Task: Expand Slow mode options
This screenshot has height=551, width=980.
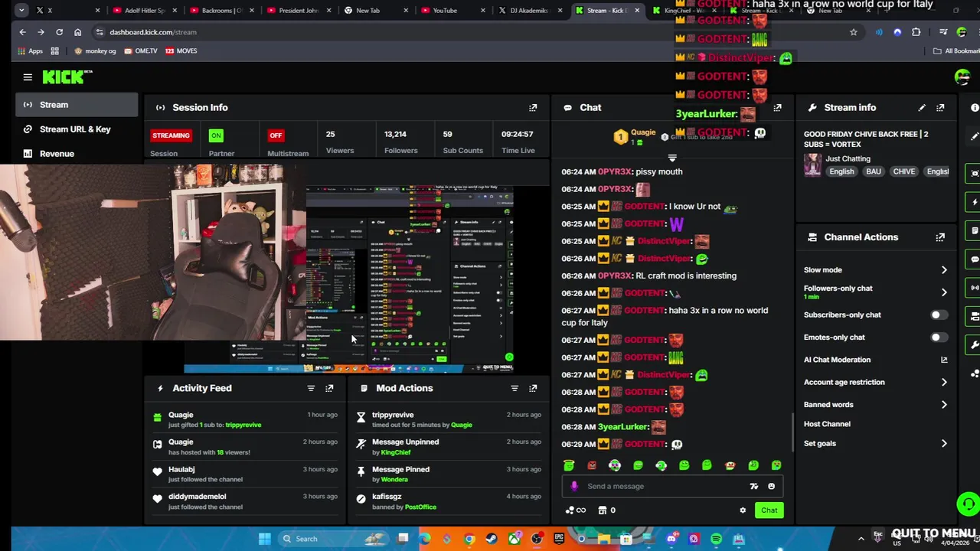Action: 944,270
